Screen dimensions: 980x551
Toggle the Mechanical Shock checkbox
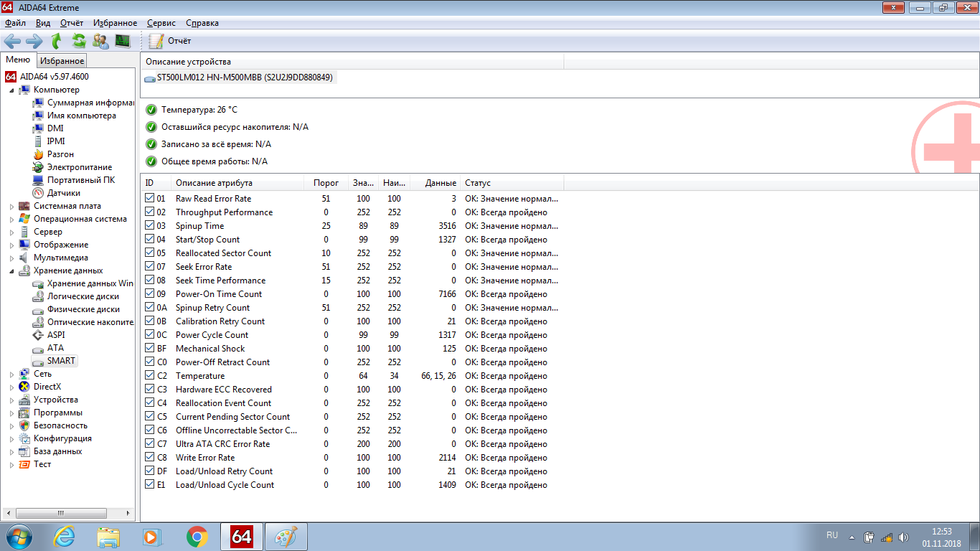pyautogui.click(x=149, y=348)
